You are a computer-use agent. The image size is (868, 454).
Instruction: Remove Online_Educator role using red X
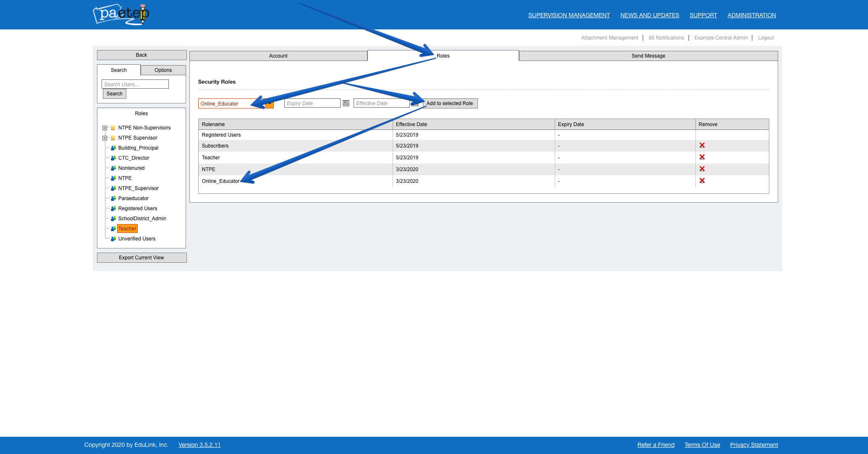click(x=702, y=181)
